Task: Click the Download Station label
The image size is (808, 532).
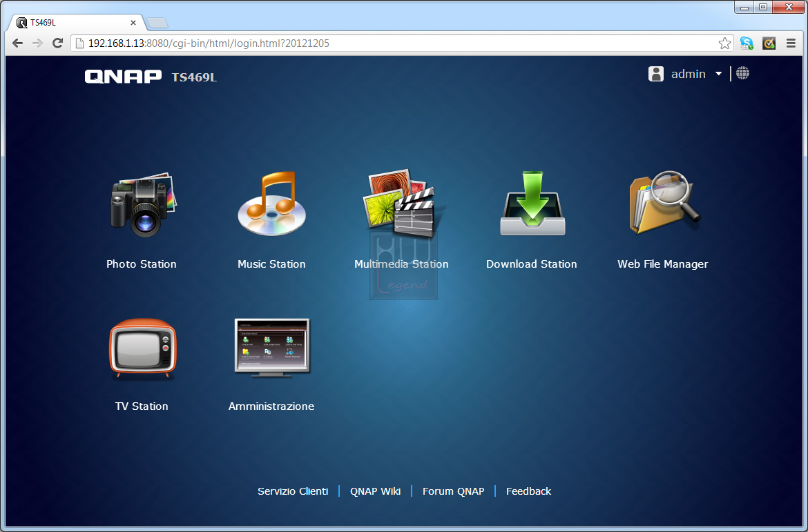Action: point(531,264)
